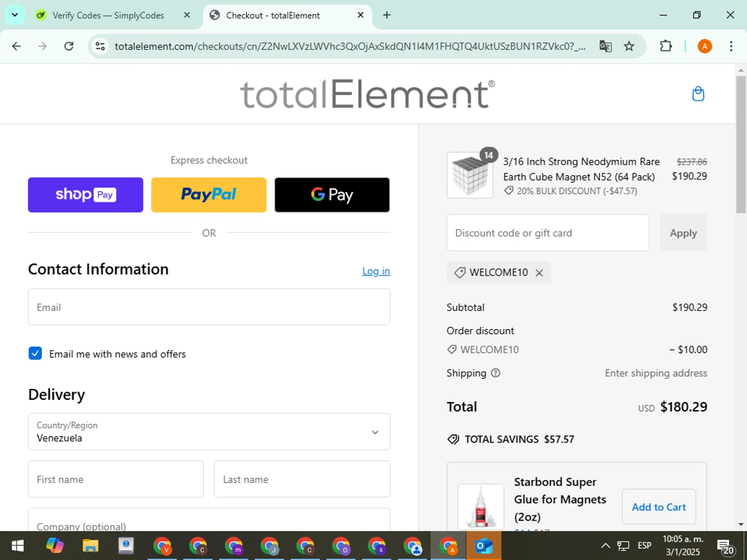
Task: Uncheck Email me with news and offers
Action: coord(35,353)
